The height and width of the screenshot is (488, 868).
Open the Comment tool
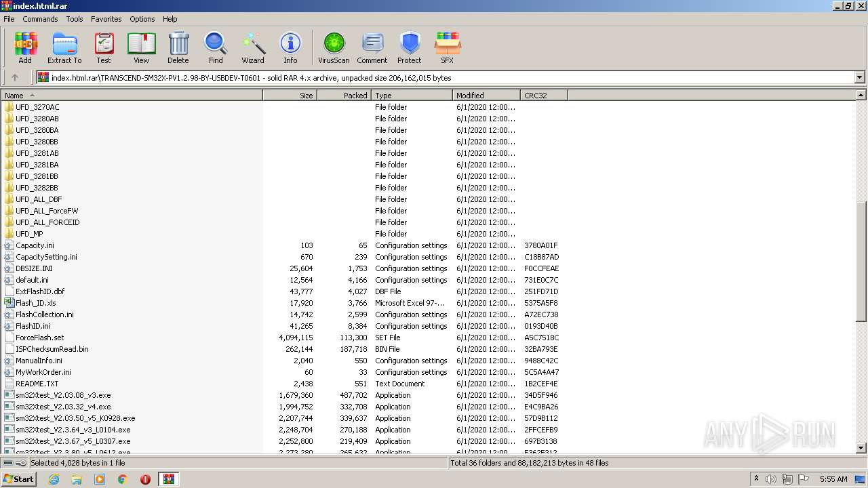click(372, 48)
